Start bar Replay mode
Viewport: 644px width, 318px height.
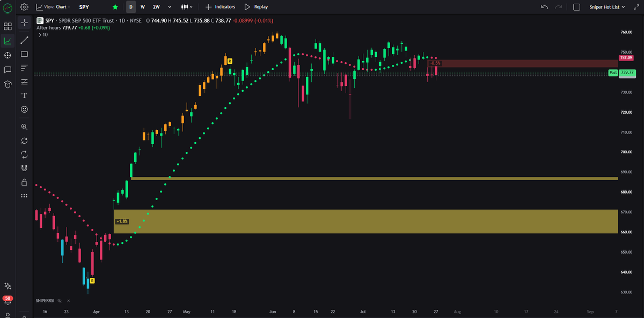256,7
